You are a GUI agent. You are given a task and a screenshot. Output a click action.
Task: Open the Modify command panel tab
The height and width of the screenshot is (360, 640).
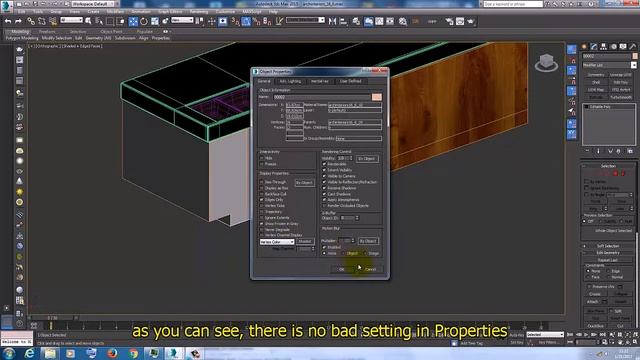(x=594, y=47)
